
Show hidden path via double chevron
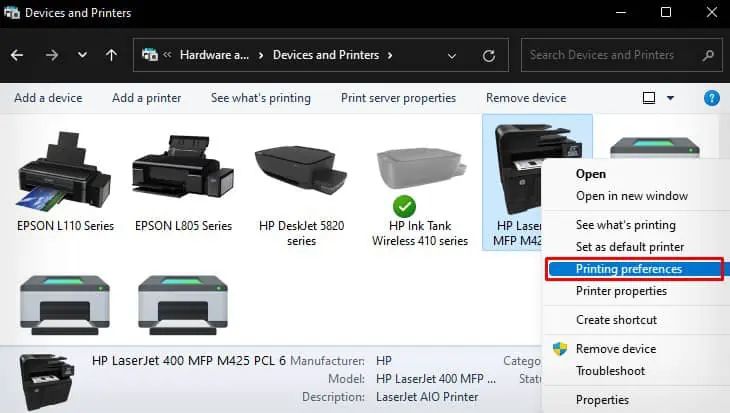(167, 55)
